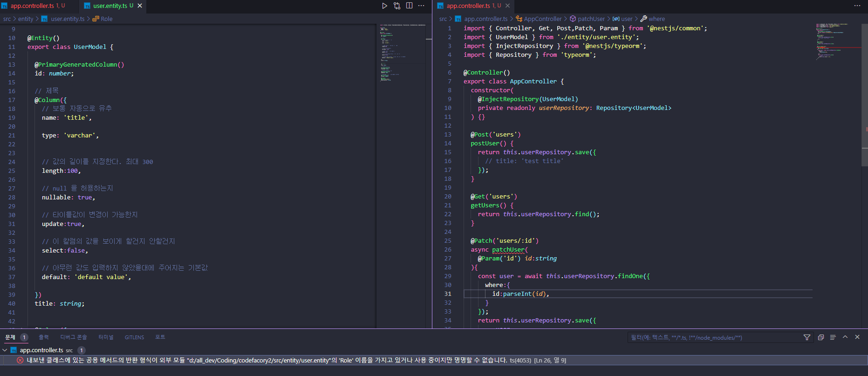Click @Patch('users/:id') decorator

(505, 241)
